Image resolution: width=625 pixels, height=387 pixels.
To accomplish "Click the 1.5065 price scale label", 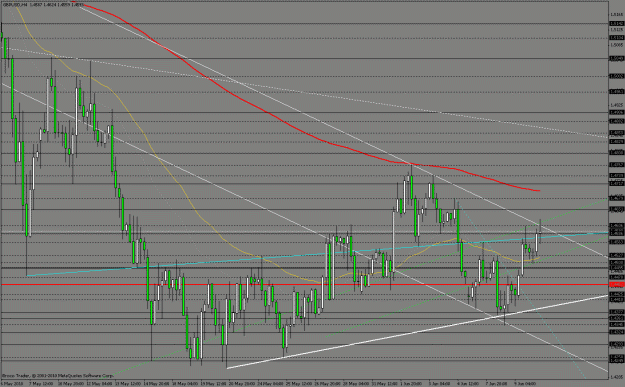I will point(616,45).
